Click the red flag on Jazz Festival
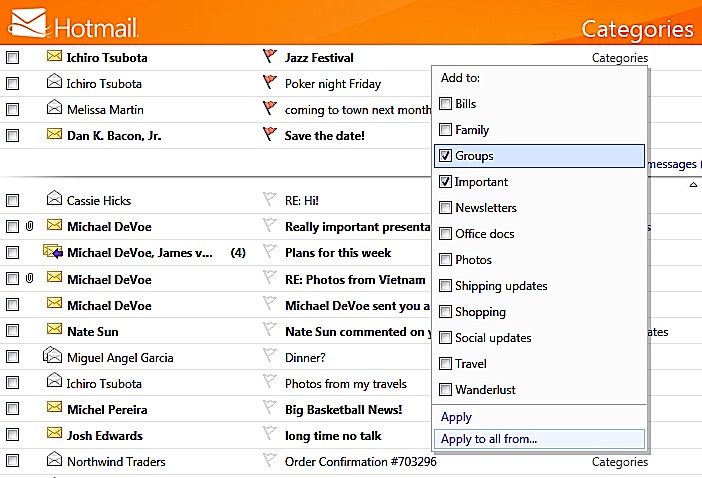Screen dimensions: 702x478 [268, 57]
